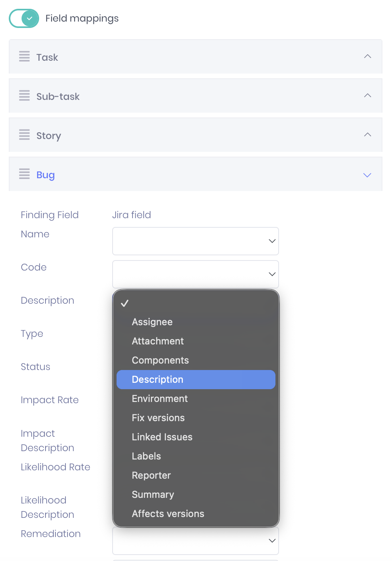Select Description in the dropdown list
Image resolution: width=392 pixels, height=561 pixels.
tap(196, 380)
